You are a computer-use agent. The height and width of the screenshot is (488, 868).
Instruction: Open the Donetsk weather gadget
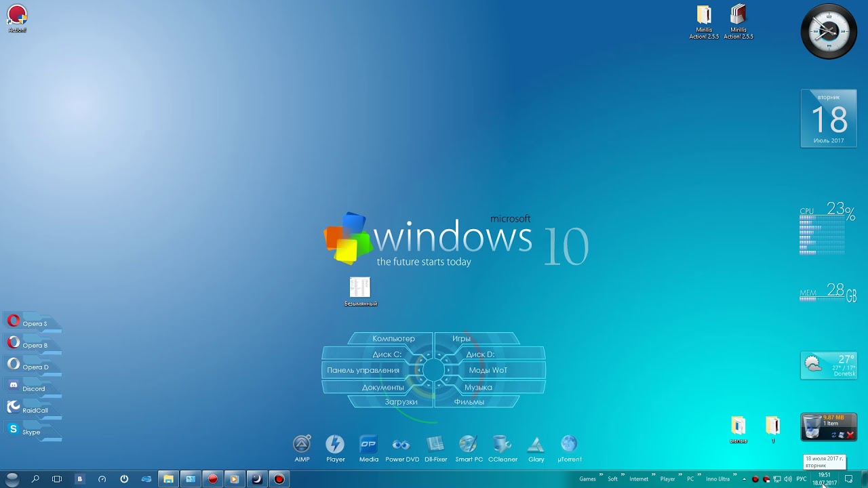[829, 366]
